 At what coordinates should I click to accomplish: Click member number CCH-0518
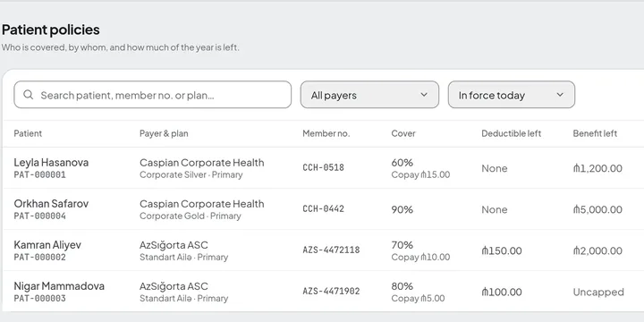pos(323,167)
